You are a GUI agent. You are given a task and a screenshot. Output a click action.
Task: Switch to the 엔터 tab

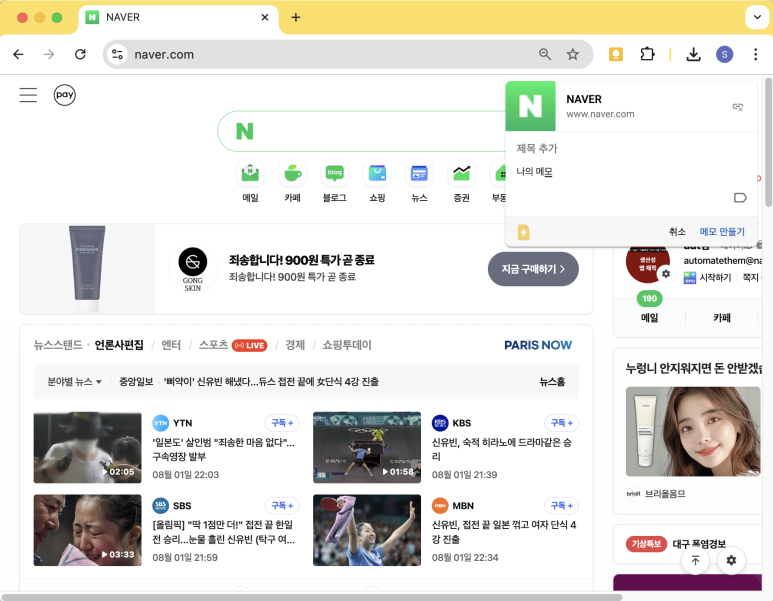(x=171, y=345)
